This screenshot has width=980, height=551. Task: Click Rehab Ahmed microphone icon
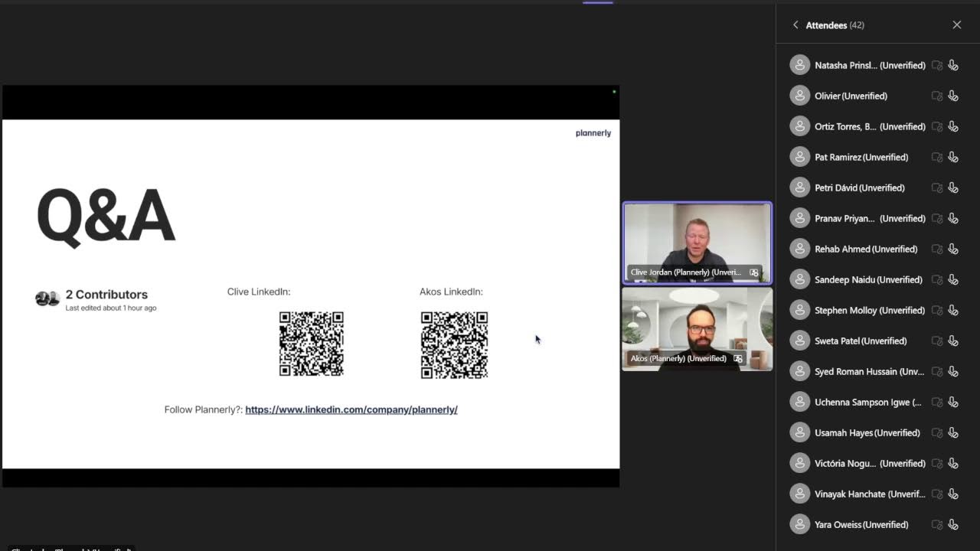[x=953, y=249]
